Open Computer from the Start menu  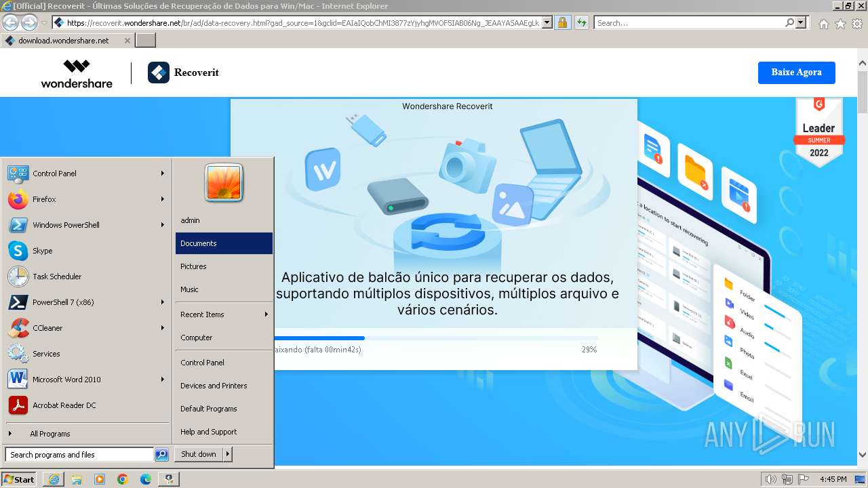click(x=224, y=338)
